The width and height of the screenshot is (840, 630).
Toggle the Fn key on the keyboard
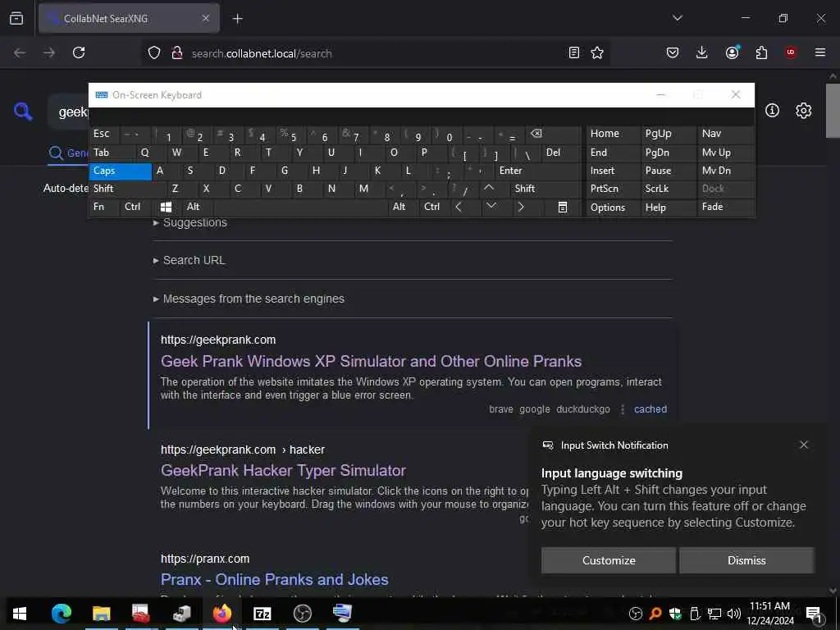click(x=104, y=207)
